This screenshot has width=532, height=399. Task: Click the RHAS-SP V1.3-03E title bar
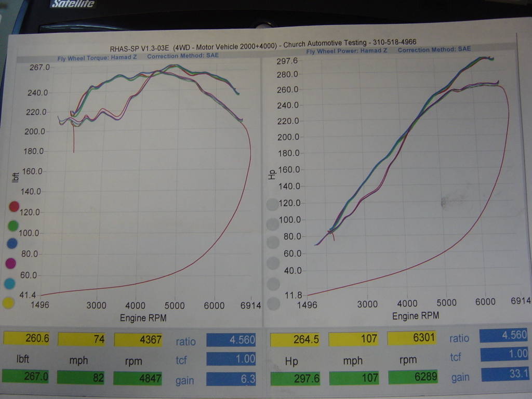[x=262, y=43]
